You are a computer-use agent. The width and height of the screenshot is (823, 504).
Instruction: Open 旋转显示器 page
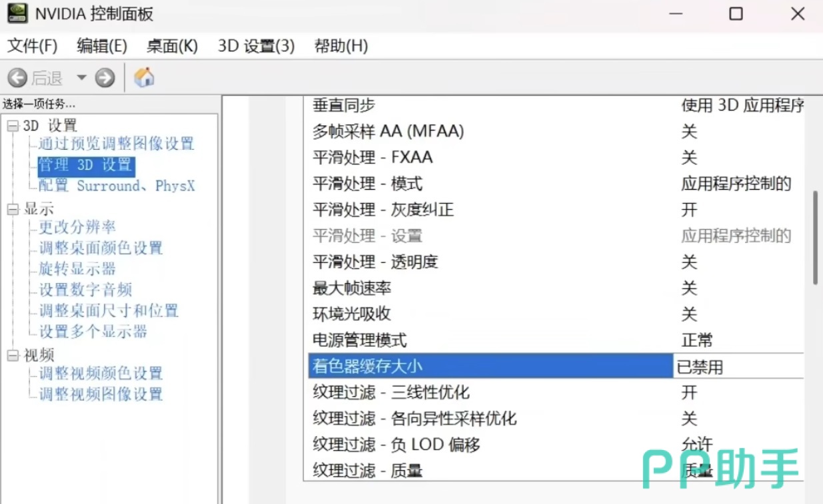pyautogui.click(x=77, y=268)
